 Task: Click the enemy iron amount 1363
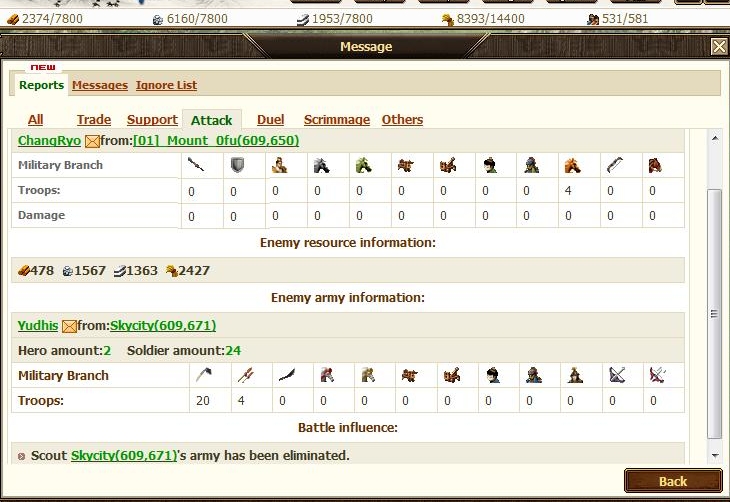click(142, 271)
